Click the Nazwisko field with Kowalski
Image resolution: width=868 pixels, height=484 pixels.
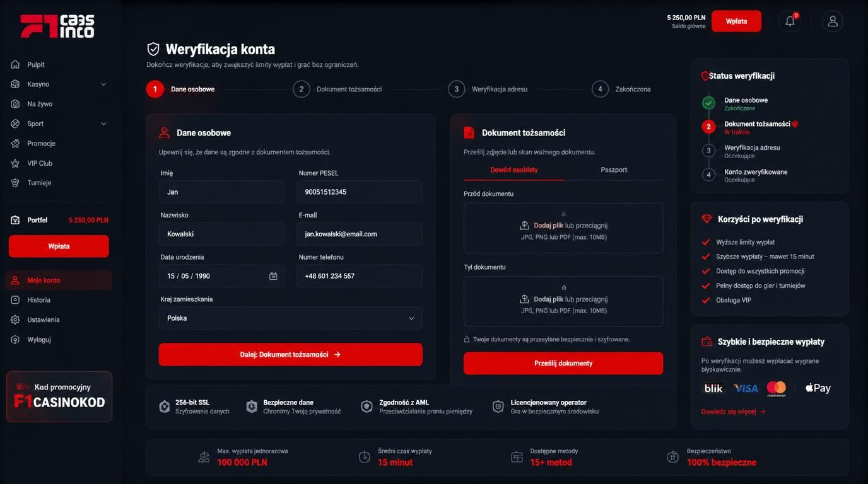tap(222, 234)
